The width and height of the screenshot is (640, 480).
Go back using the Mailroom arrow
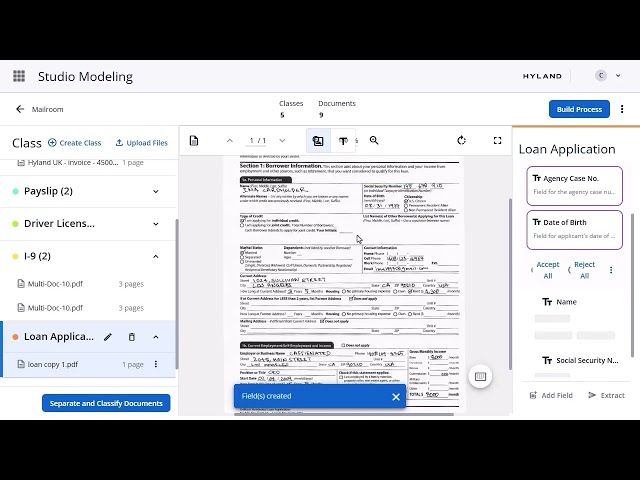click(x=20, y=109)
